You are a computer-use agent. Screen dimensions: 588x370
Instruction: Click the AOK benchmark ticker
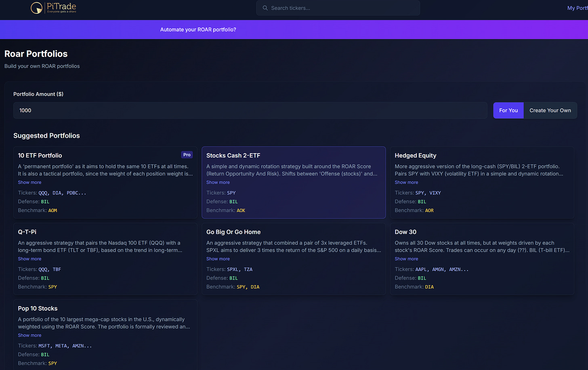click(x=241, y=210)
